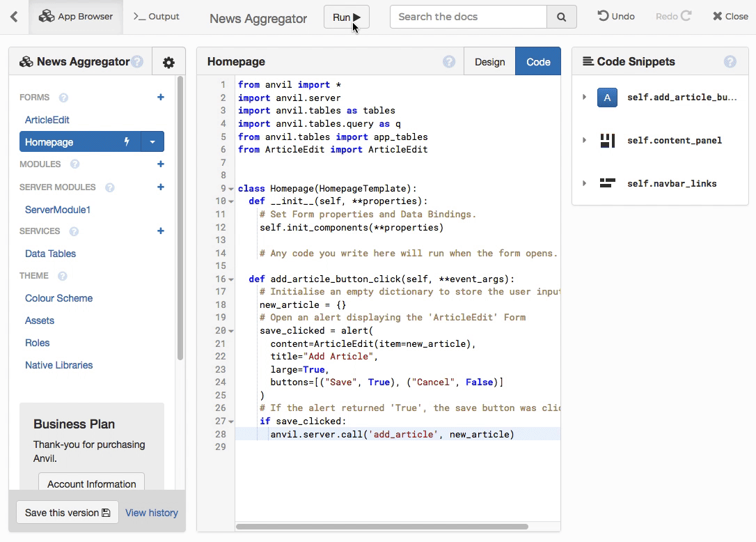Switch to Code view
The image size is (756, 542).
(538, 62)
